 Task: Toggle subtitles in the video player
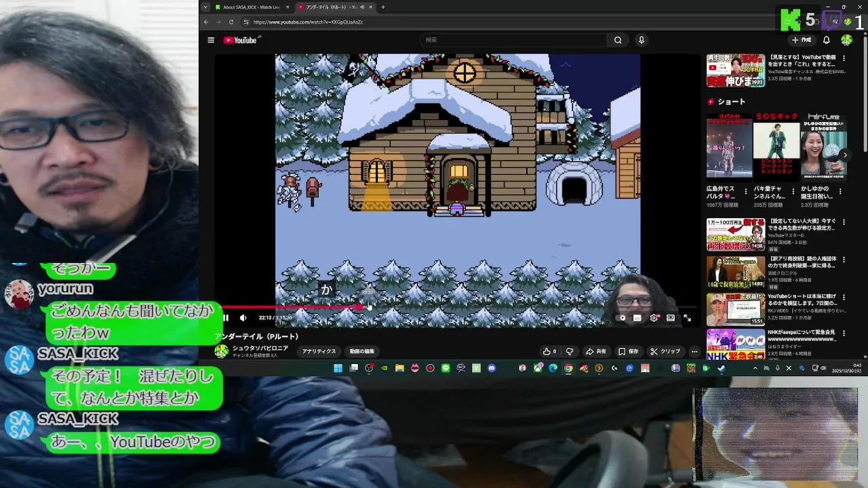pos(637,317)
